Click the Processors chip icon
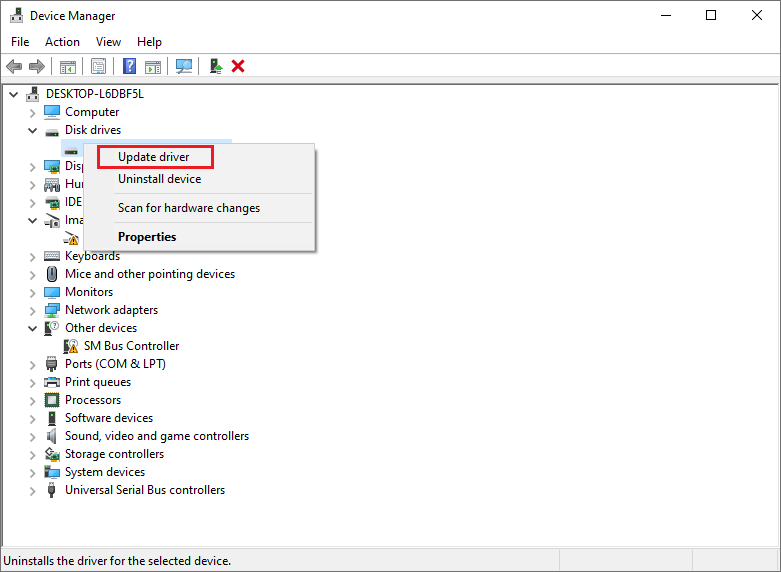 coord(52,400)
